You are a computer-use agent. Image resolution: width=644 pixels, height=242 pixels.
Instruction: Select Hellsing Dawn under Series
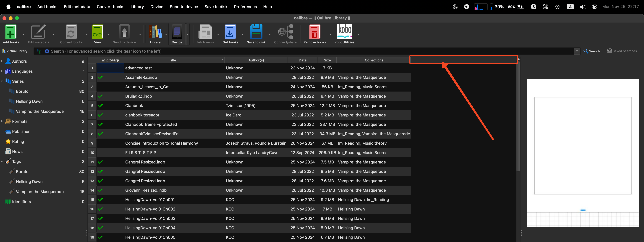click(x=29, y=102)
